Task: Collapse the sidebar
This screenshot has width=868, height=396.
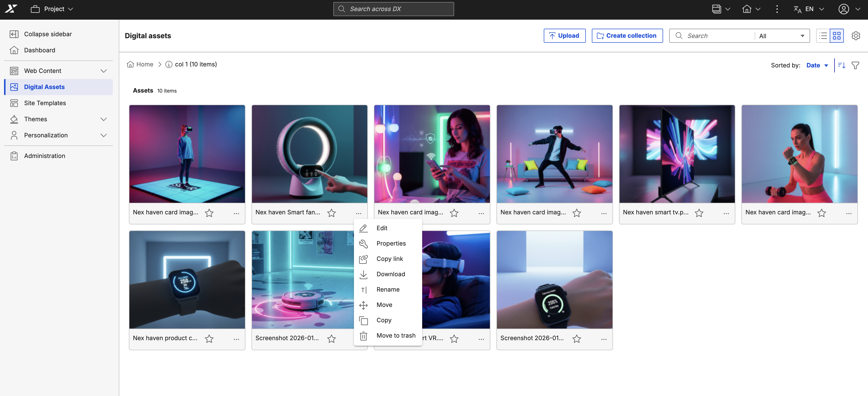Action: (59, 34)
